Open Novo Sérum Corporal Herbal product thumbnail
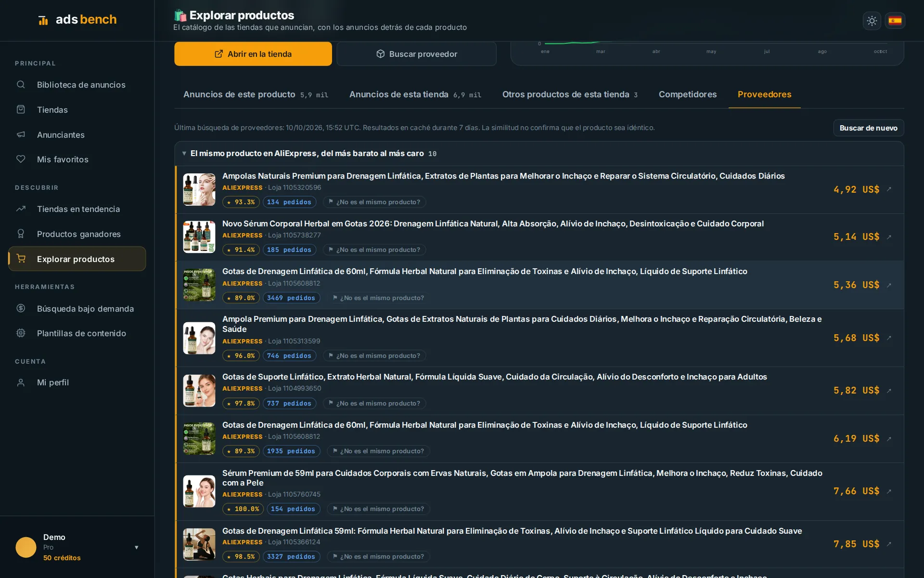The width and height of the screenshot is (924, 578). 199,237
